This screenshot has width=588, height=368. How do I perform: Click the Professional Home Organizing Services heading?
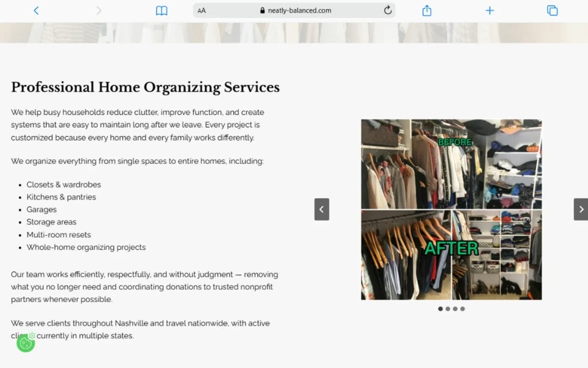pos(146,87)
